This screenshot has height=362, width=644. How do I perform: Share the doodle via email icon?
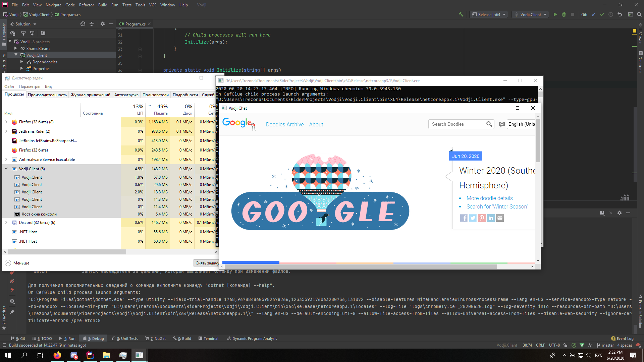[x=500, y=218]
